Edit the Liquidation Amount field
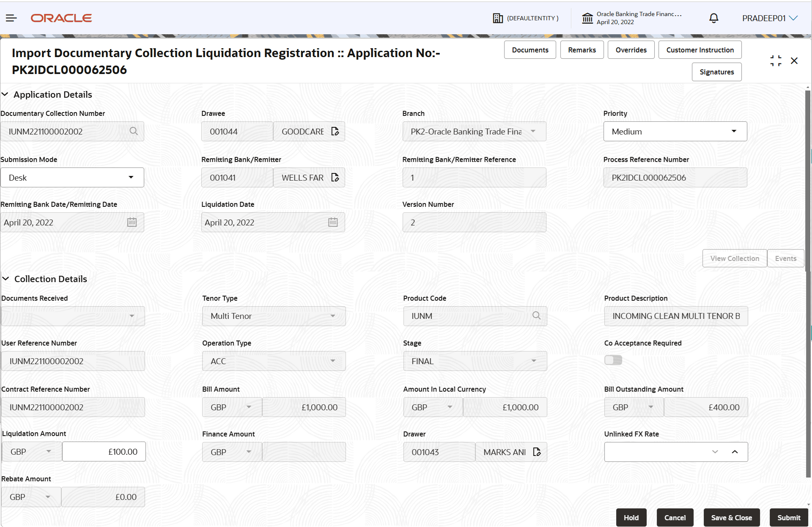Screen dimensions: 812x527 click(x=104, y=451)
